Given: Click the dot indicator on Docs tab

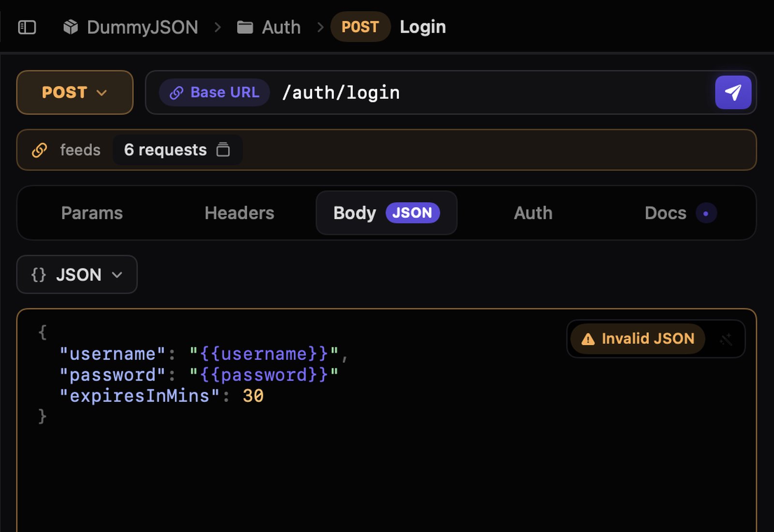Looking at the screenshot, I should 706,213.
